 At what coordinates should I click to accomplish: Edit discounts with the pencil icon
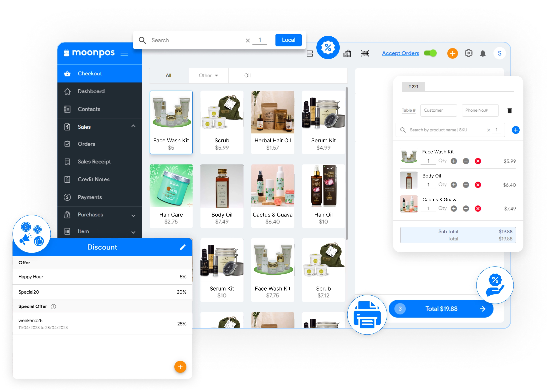coord(183,247)
